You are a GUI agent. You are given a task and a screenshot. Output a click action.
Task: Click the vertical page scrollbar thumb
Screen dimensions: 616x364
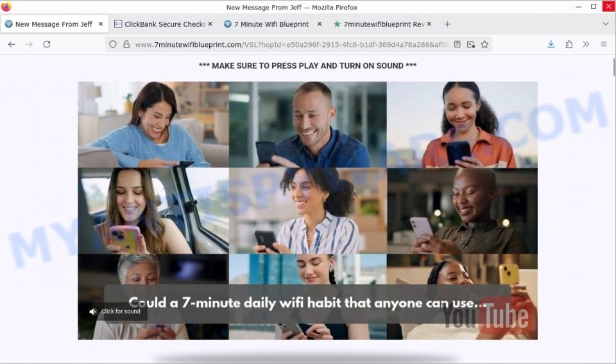tap(613, 67)
